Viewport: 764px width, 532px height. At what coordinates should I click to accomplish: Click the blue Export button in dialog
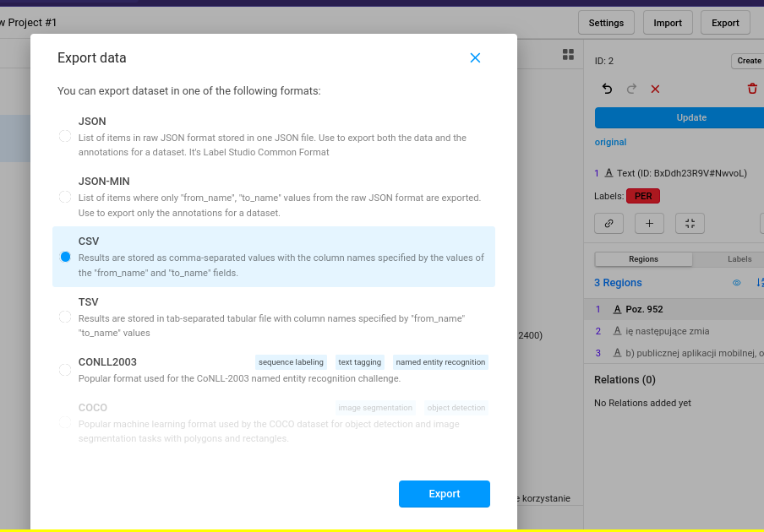(445, 494)
